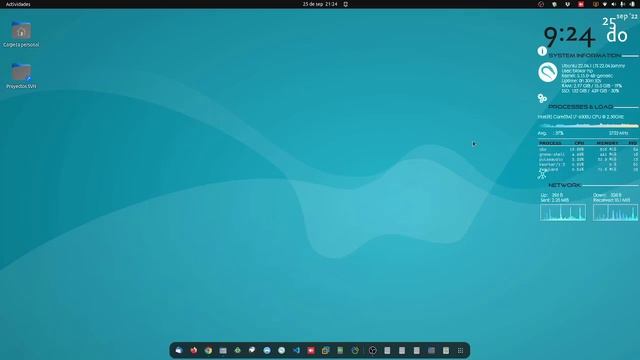Launch Firefox from the dock
Viewport: 640px width, 360px height.
[x=193, y=350]
